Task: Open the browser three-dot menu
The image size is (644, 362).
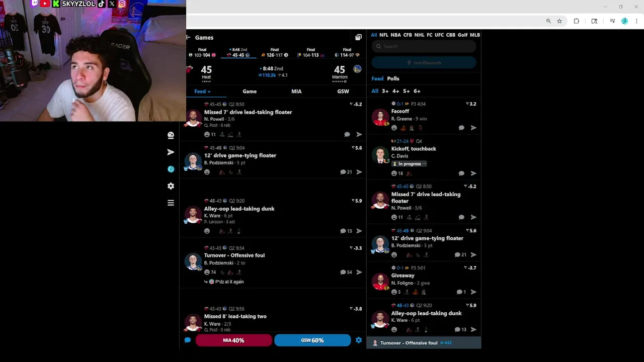Action: click(637, 21)
